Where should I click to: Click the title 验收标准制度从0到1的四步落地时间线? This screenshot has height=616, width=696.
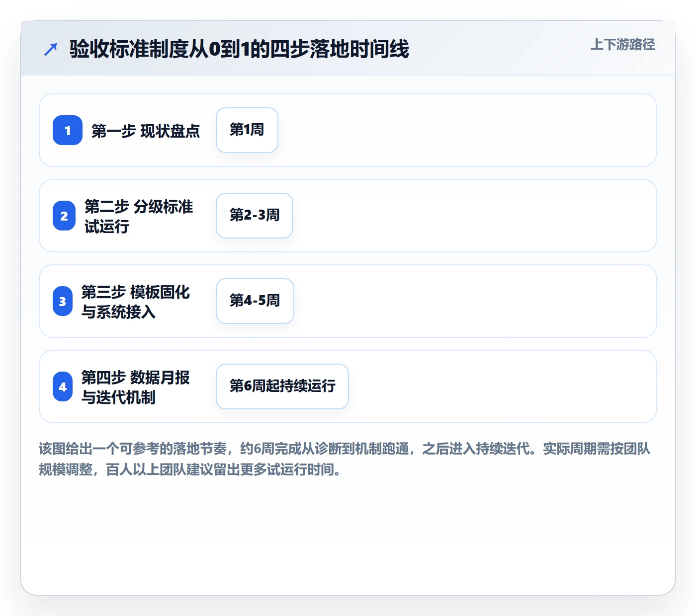click(x=239, y=49)
